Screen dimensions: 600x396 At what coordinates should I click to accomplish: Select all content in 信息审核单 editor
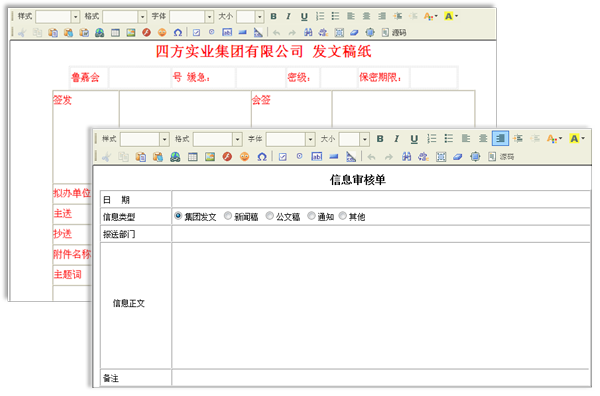click(x=441, y=156)
